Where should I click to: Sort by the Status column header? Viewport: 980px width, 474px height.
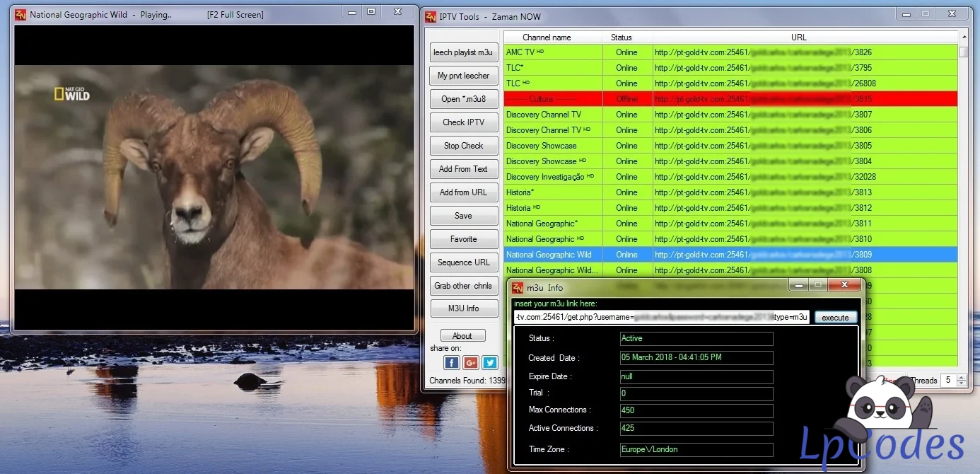tap(621, 37)
